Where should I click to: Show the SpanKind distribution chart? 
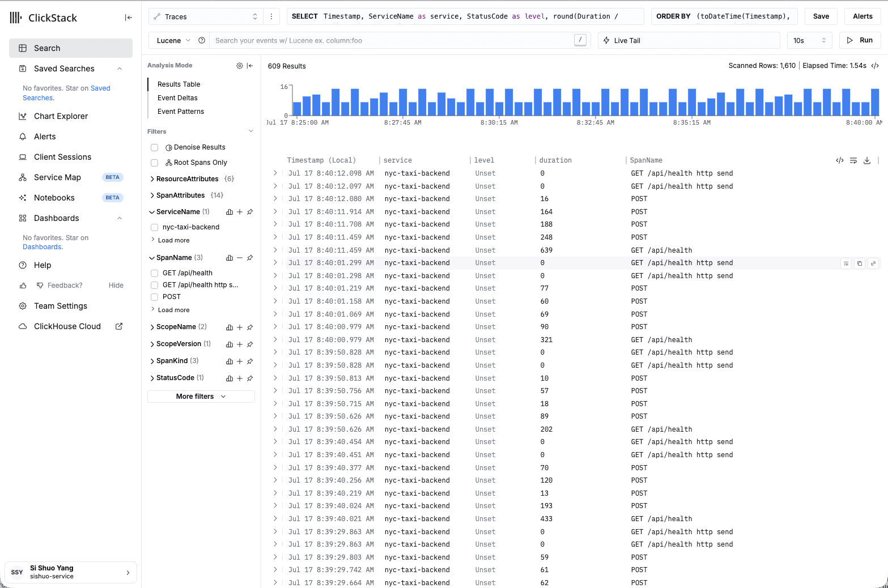pyautogui.click(x=230, y=361)
